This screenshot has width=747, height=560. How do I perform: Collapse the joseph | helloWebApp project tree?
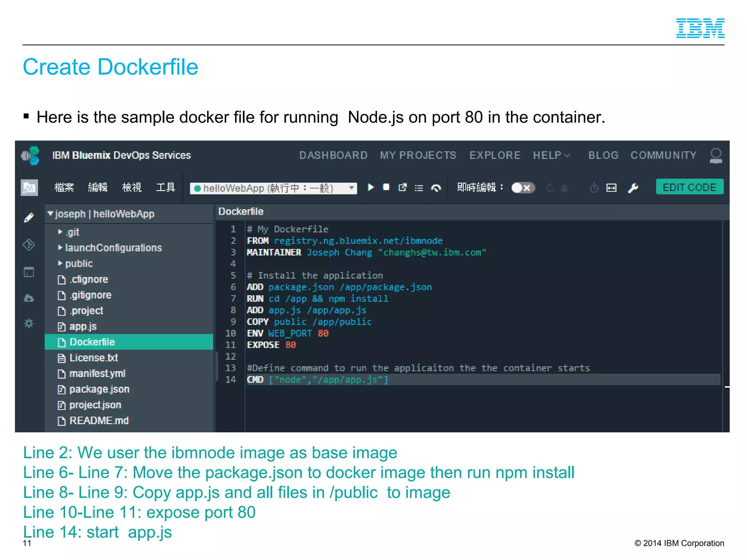tap(50, 214)
